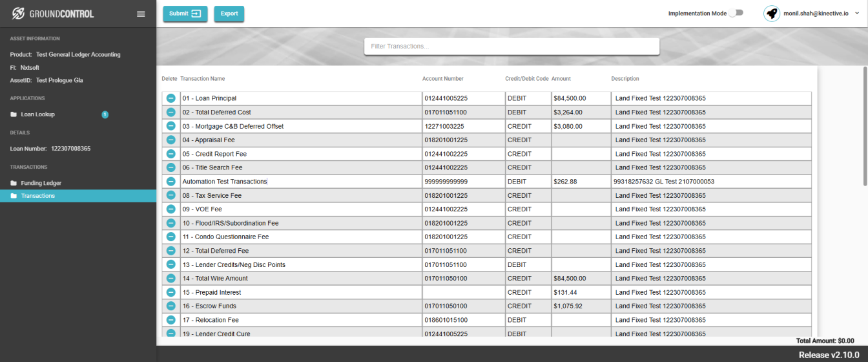
Task: Open the hamburger menu in sidebar header
Action: point(141,14)
